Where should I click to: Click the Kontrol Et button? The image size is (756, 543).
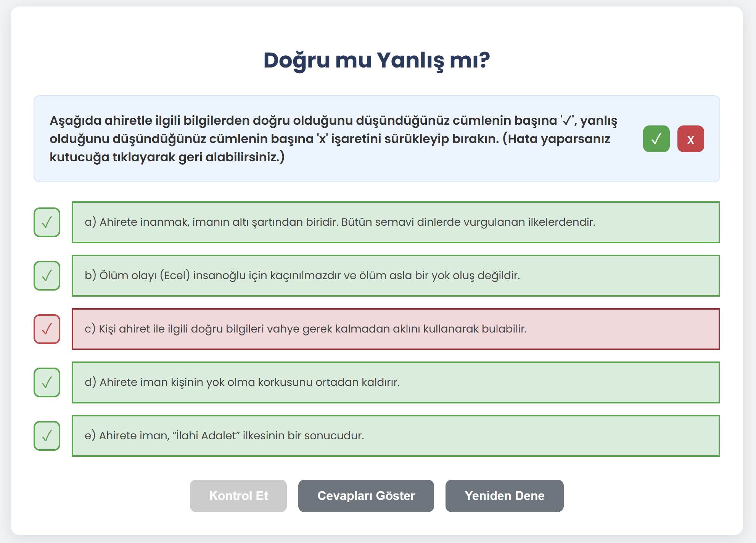(x=238, y=496)
